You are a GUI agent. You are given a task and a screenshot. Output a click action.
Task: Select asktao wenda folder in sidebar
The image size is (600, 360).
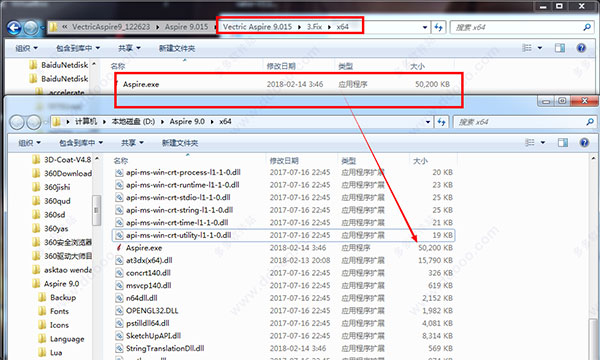point(63,270)
